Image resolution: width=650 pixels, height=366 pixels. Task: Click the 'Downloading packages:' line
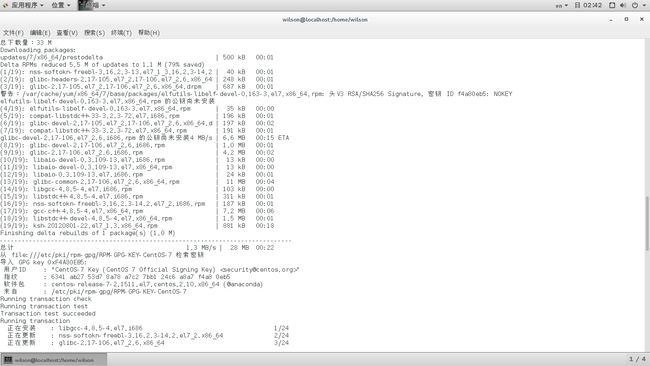pos(38,50)
